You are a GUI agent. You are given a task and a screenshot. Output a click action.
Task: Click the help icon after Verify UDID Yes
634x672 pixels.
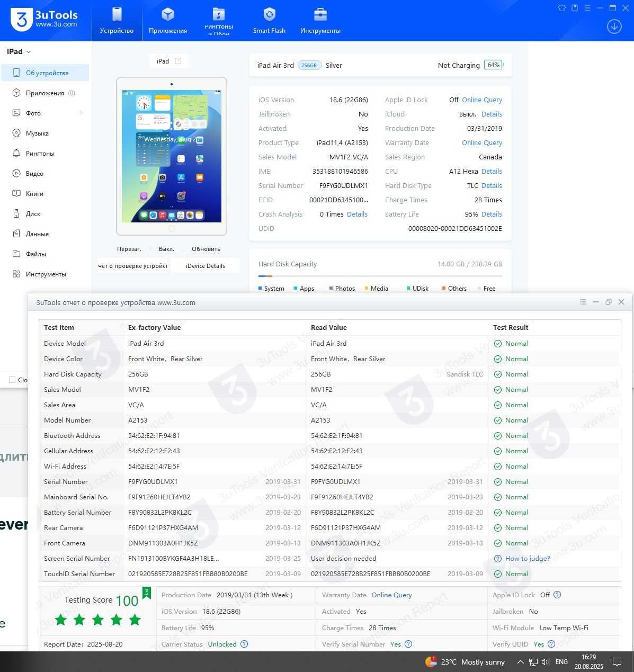coord(551,644)
